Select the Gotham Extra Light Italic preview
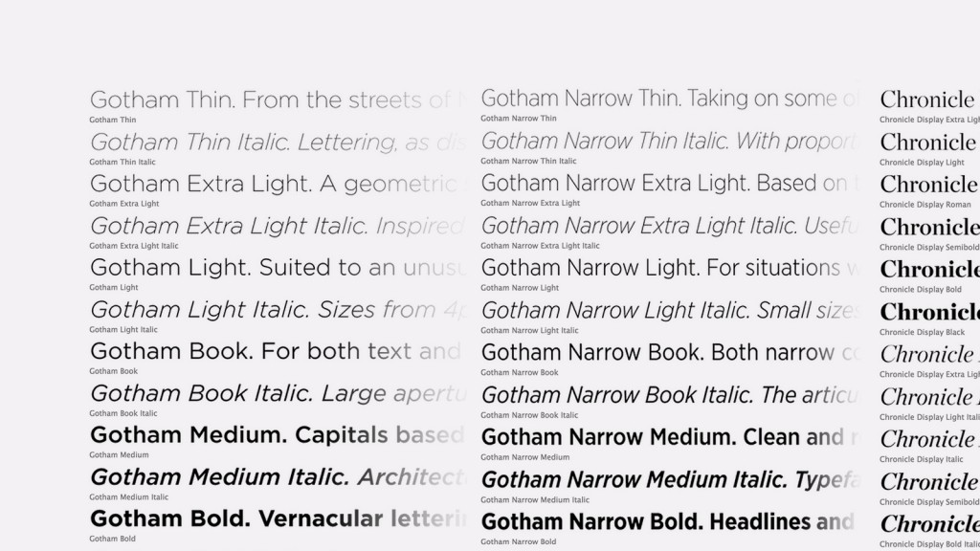This screenshot has height=551, width=980. point(278,226)
